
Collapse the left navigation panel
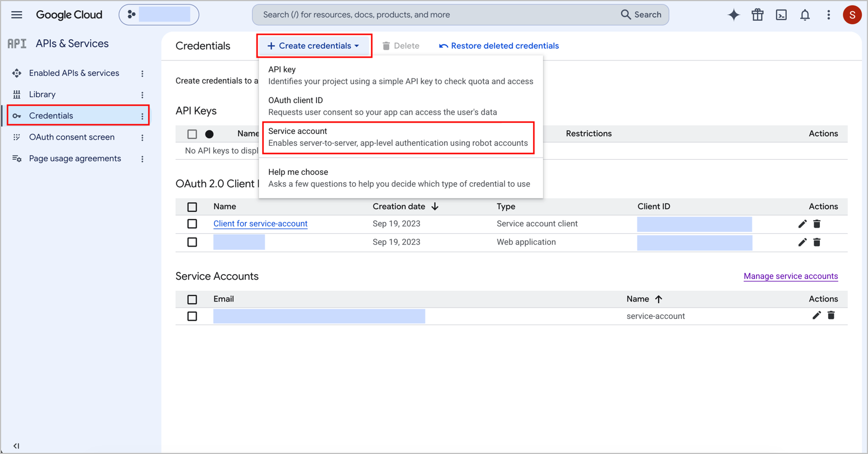coord(16,446)
